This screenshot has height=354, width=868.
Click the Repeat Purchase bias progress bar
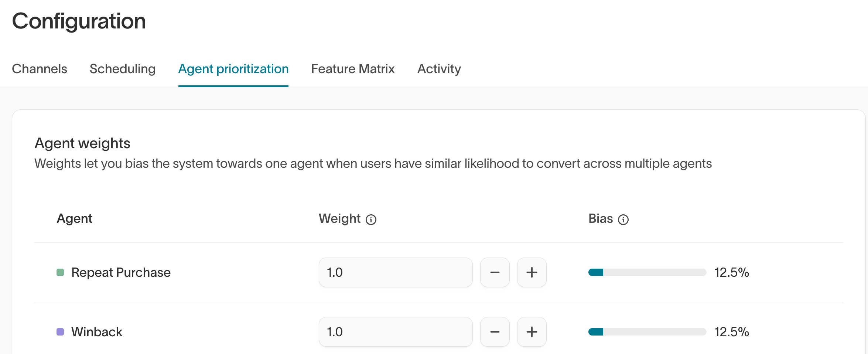(x=647, y=272)
